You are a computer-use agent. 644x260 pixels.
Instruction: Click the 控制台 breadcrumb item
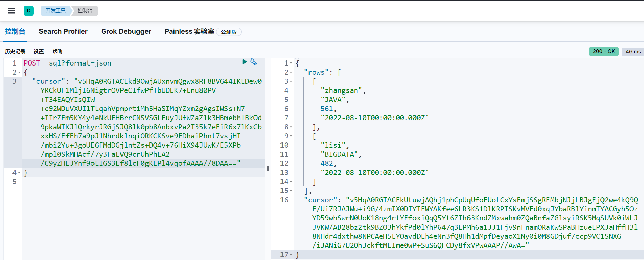(x=85, y=11)
